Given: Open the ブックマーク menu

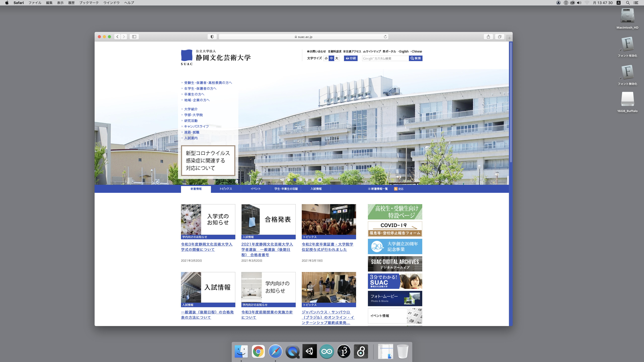Looking at the screenshot, I should [89, 3].
